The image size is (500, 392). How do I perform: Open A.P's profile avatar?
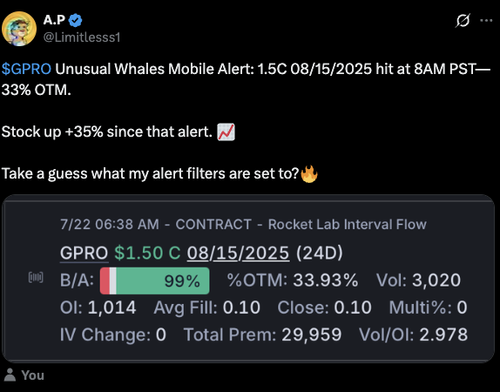19,29
